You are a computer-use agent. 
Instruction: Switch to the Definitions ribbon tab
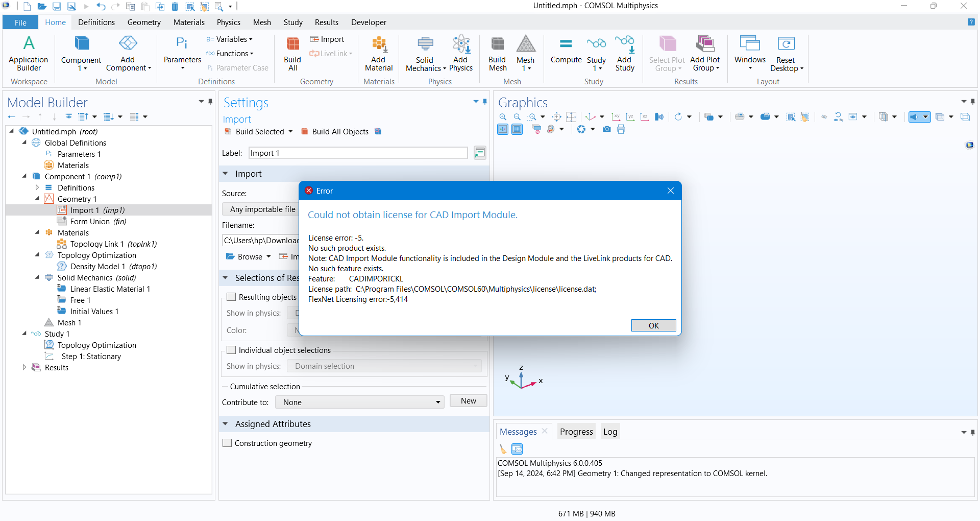[96, 22]
